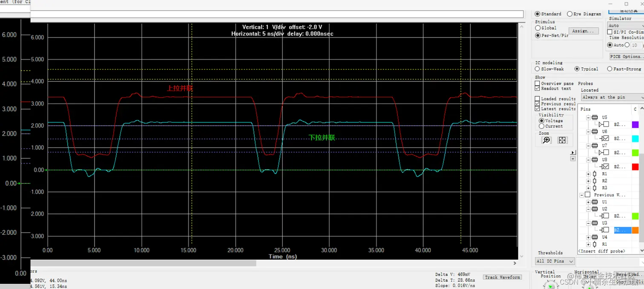Select Eye Diagram mode
Viewport: 644px width, 289px height.
[569, 14]
